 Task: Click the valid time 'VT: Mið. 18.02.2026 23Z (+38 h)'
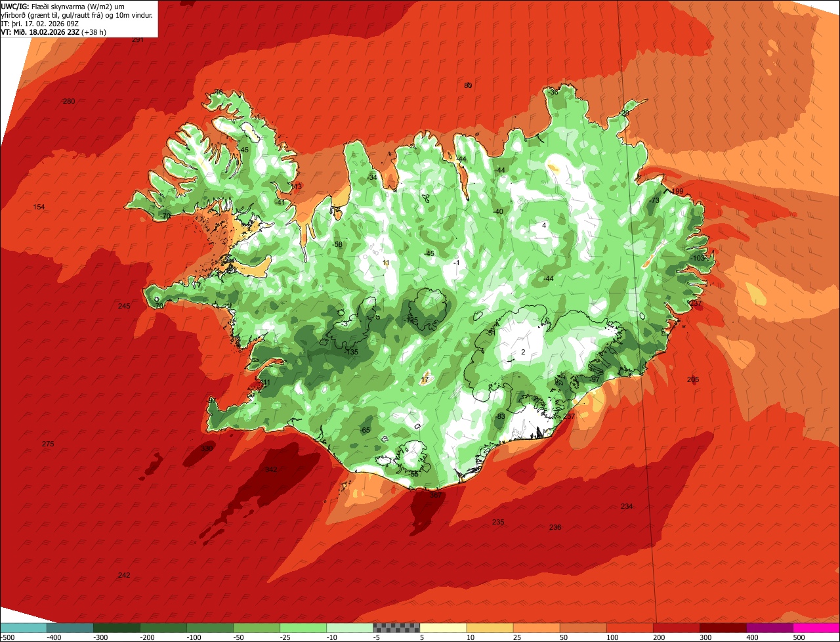pos(54,32)
